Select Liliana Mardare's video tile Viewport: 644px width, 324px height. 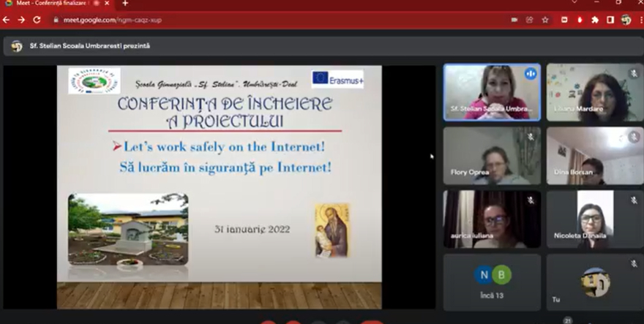tap(594, 92)
